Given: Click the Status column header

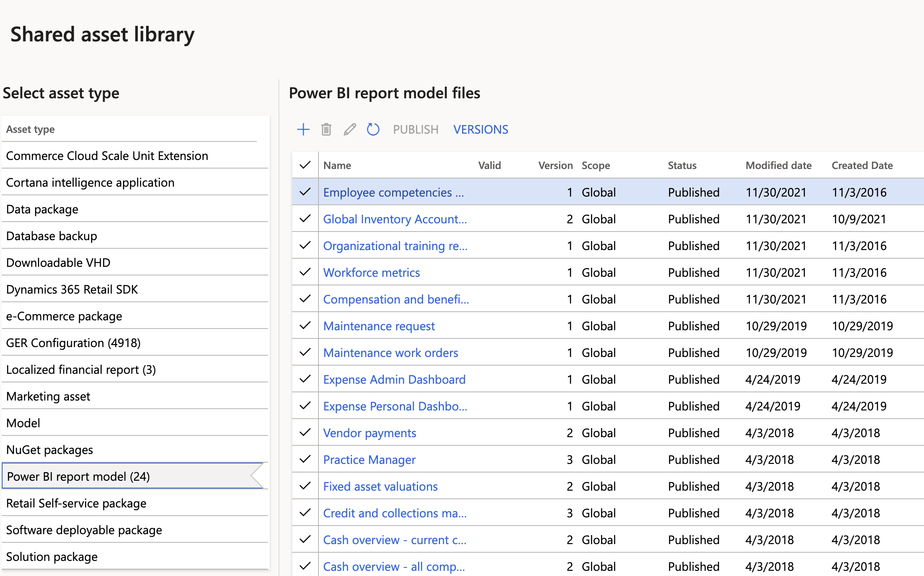Looking at the screenshot, I should point(682,165).
